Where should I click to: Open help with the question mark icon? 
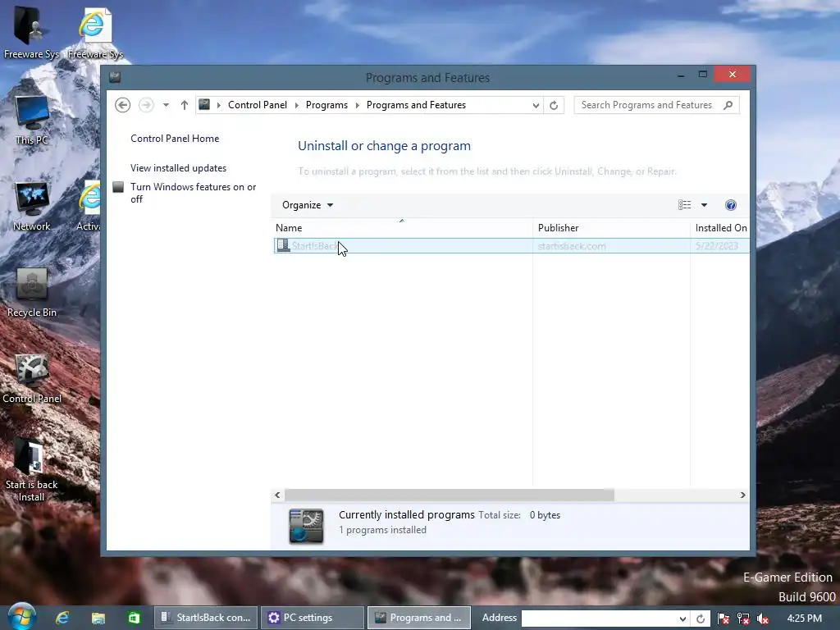click(731, 205)
